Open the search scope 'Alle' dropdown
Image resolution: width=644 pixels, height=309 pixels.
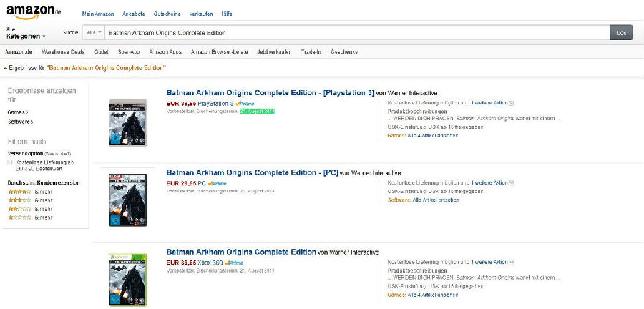click(94, 33)
